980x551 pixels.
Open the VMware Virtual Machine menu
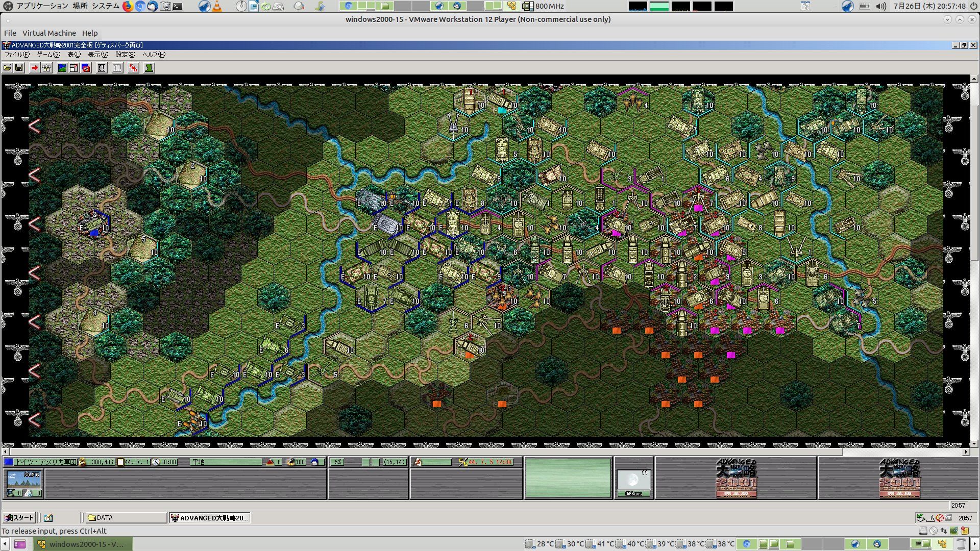tap(49, 33)
